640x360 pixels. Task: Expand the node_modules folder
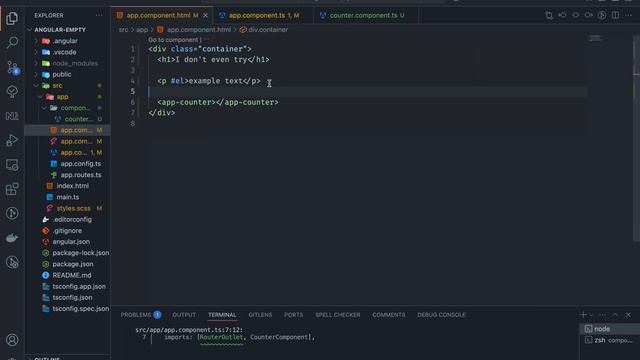point(67,63)
